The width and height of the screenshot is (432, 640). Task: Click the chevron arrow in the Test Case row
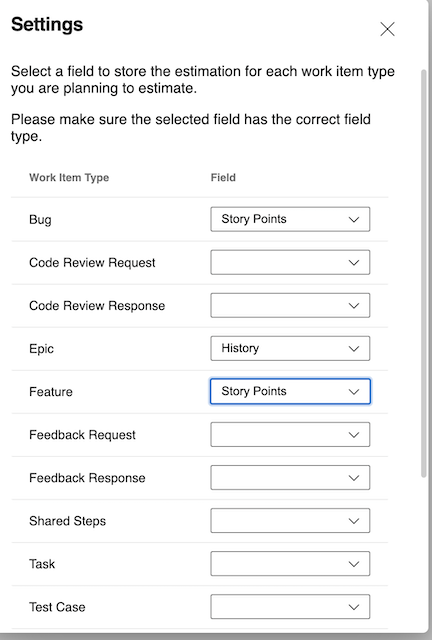[354, 607]
